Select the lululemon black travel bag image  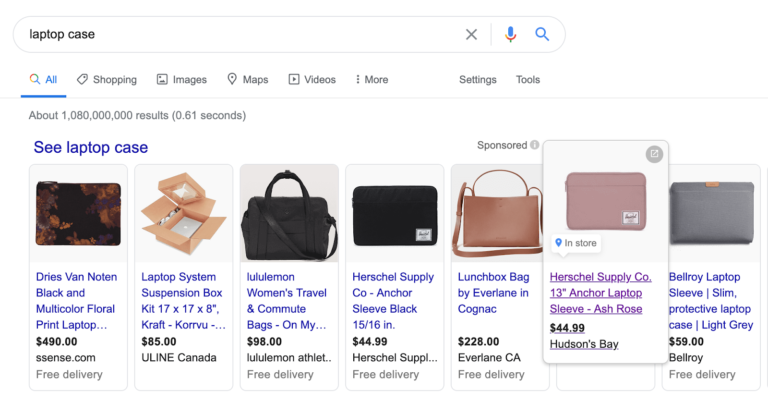point(286,213)
